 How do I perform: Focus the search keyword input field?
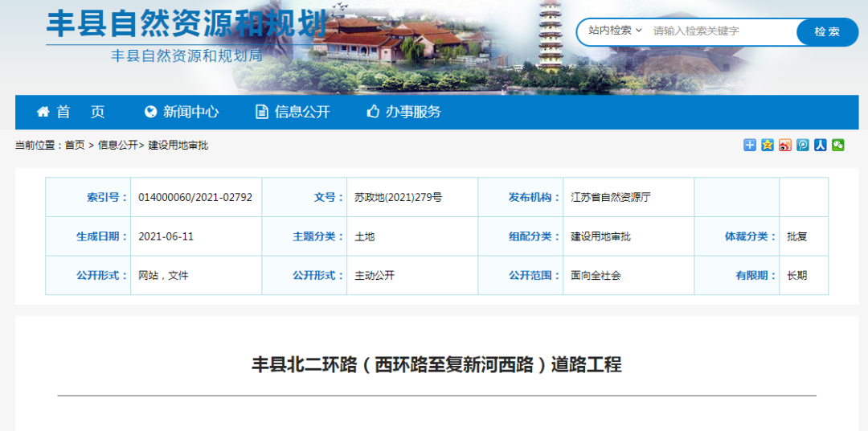719,31
